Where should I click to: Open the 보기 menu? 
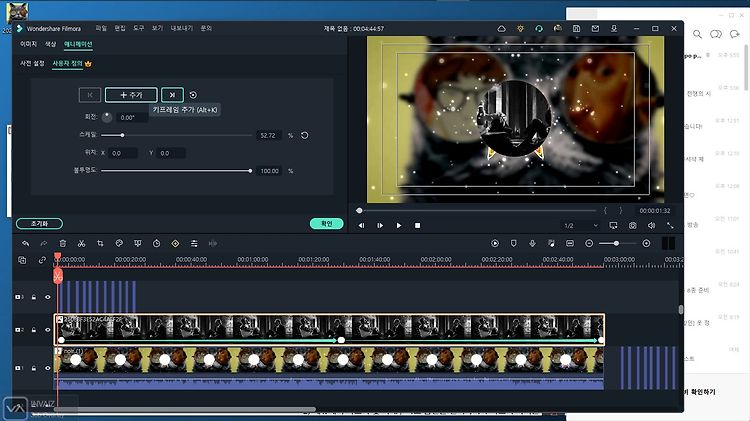coord(157,28)
